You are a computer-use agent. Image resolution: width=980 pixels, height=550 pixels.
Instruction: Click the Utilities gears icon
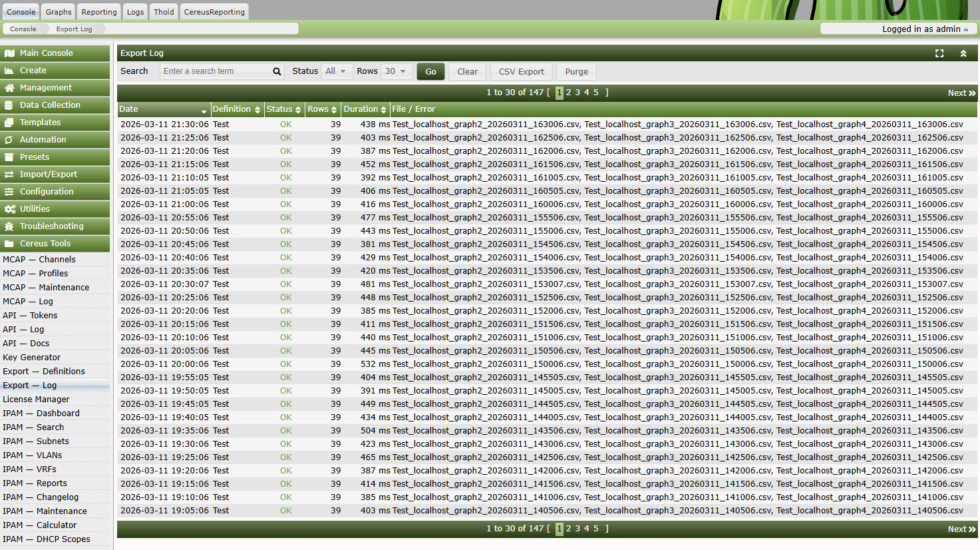pos(9,208)
